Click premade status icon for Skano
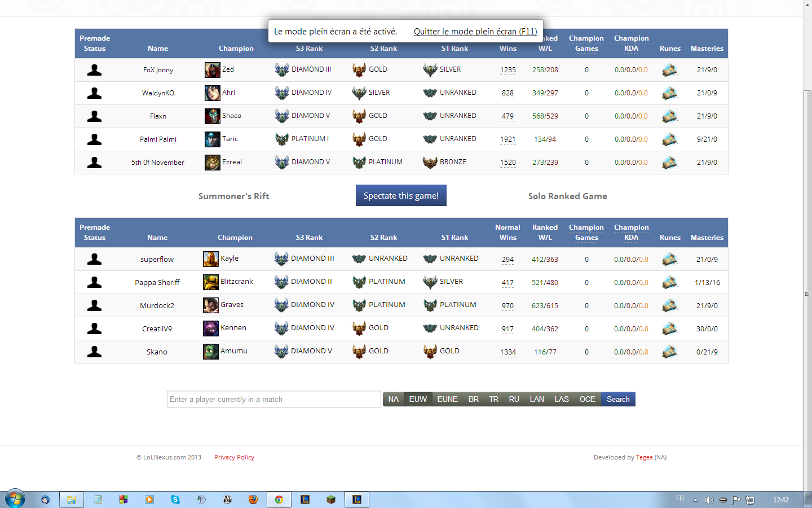Image resolution: width=812 pixels, height=508 pixels. click(x=95, y=352)
